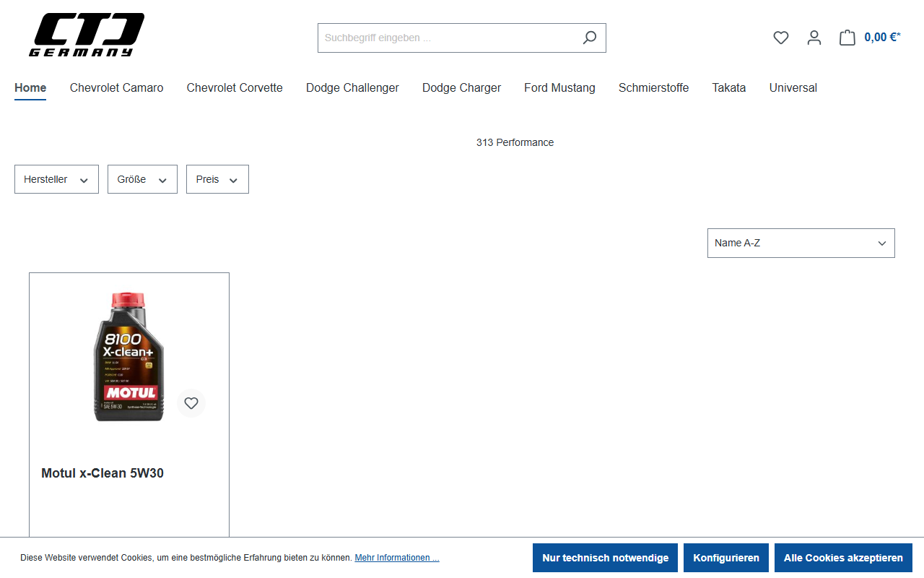The height and width of the screenshot is (578, 924).
Task: Click the Konfigurieren cookie button
Action: 726,558
